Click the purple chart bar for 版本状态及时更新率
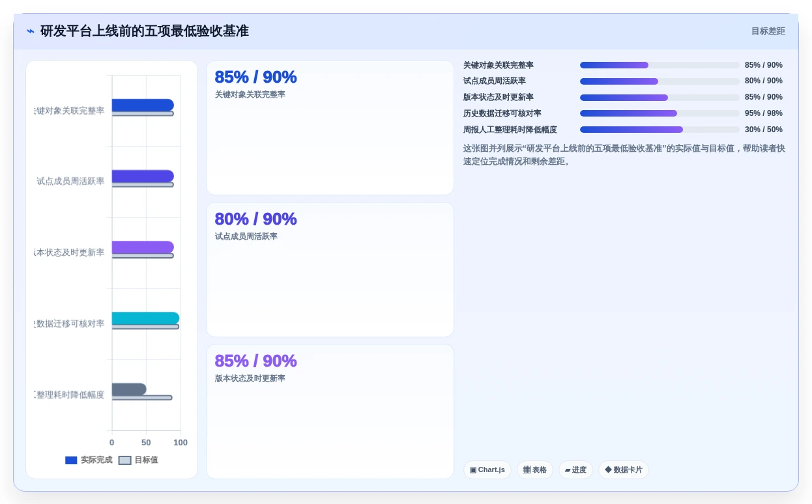 tap(143, 247)
